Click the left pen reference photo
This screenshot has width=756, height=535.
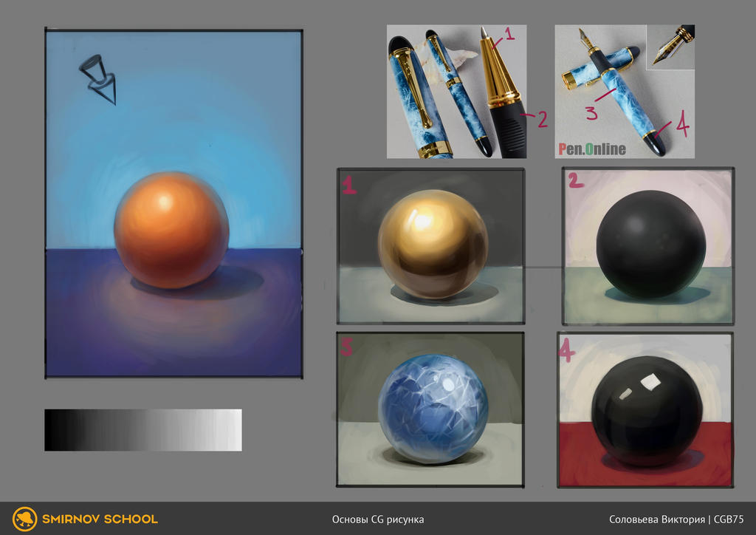point(456,92)
